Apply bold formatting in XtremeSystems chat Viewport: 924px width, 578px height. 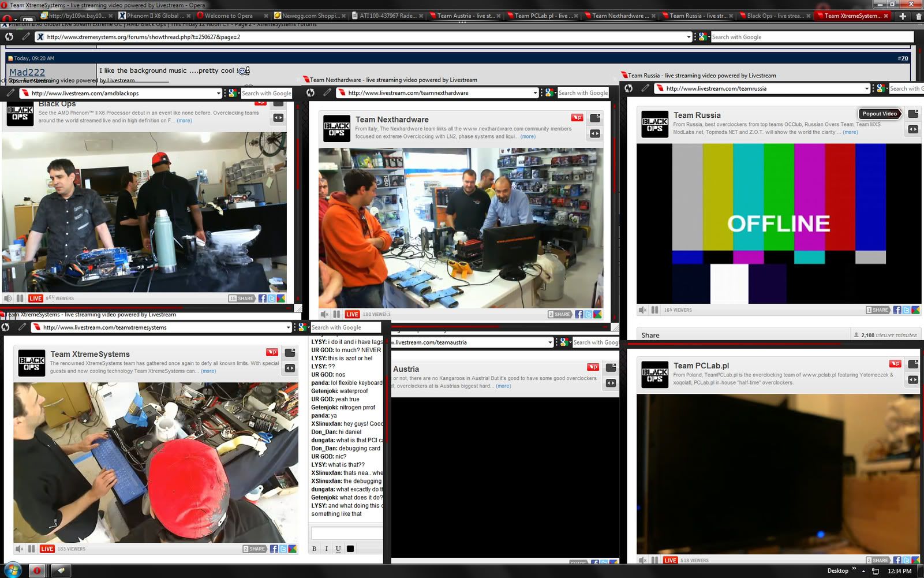pyautogui.click(x=315, y=549)
